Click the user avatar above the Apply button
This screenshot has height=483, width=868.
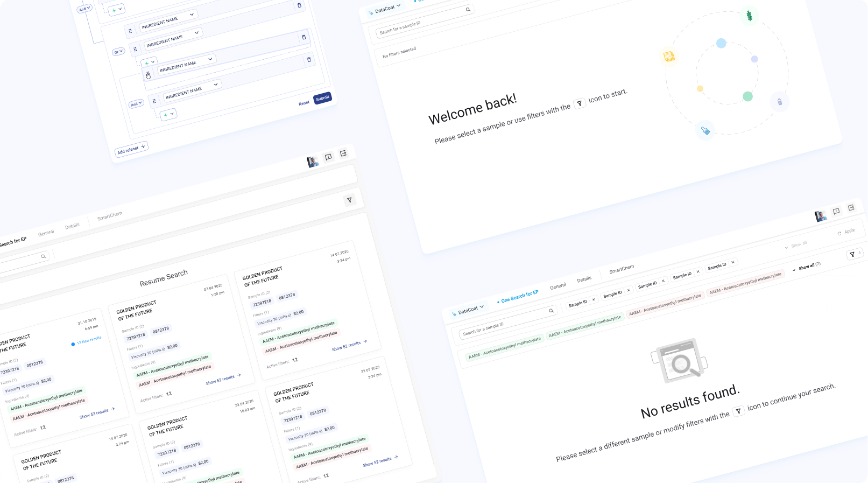(x=821, y=216)
